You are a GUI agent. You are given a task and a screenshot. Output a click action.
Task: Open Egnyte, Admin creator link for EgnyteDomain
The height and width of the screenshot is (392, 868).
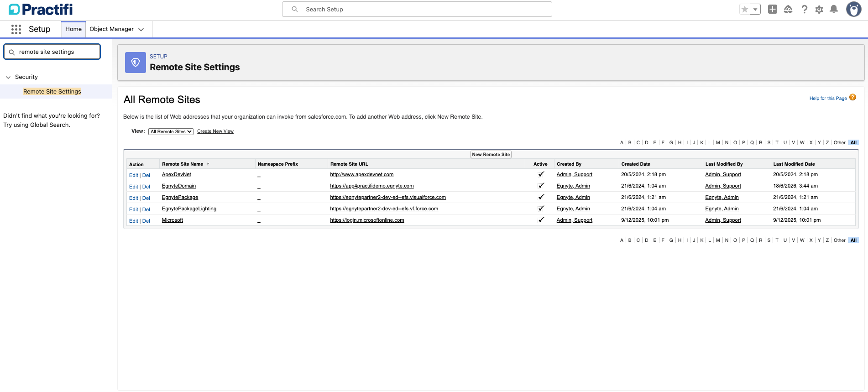[573, 186]
